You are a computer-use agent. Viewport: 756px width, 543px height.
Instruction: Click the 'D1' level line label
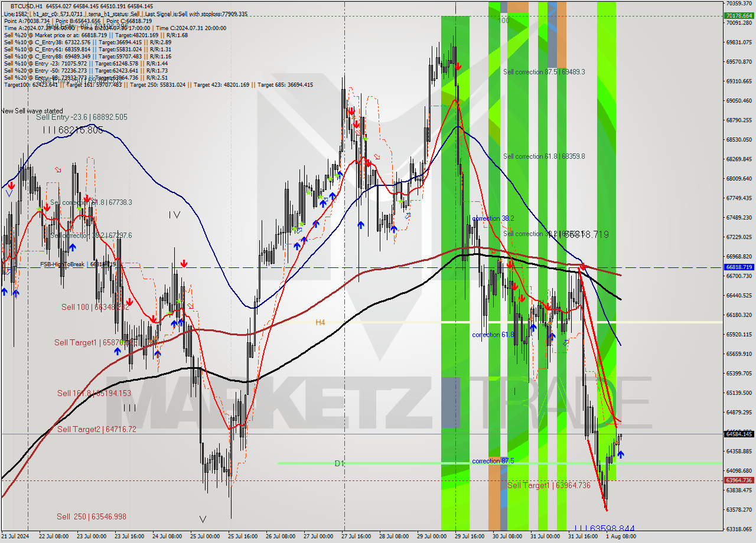pos(339,463)
